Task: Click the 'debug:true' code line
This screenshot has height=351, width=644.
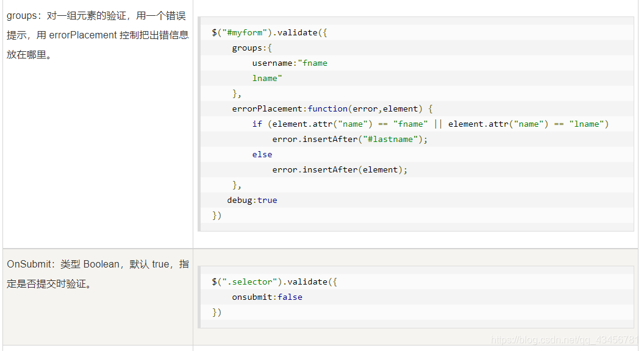Action: (x=252, y=200)
